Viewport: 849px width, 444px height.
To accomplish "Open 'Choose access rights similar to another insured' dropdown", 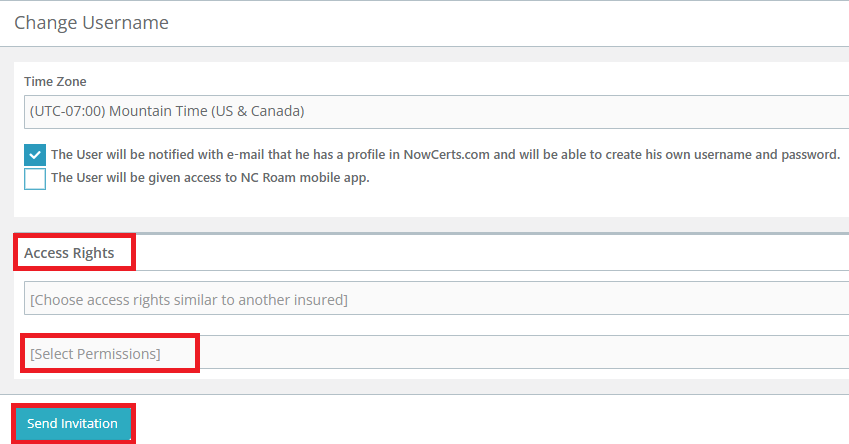I will pos(436,298).
